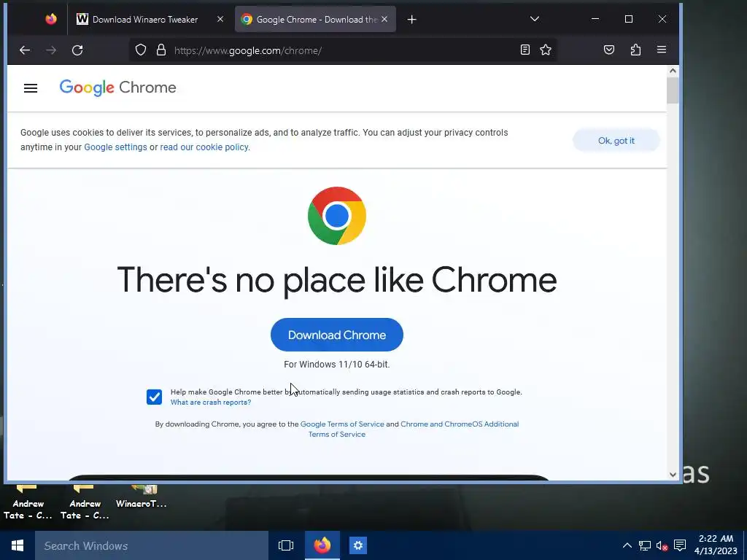The image size is (747, 560).
Task: Click 'For Windows 11/10 64-bit.' text
Action: 337,365
